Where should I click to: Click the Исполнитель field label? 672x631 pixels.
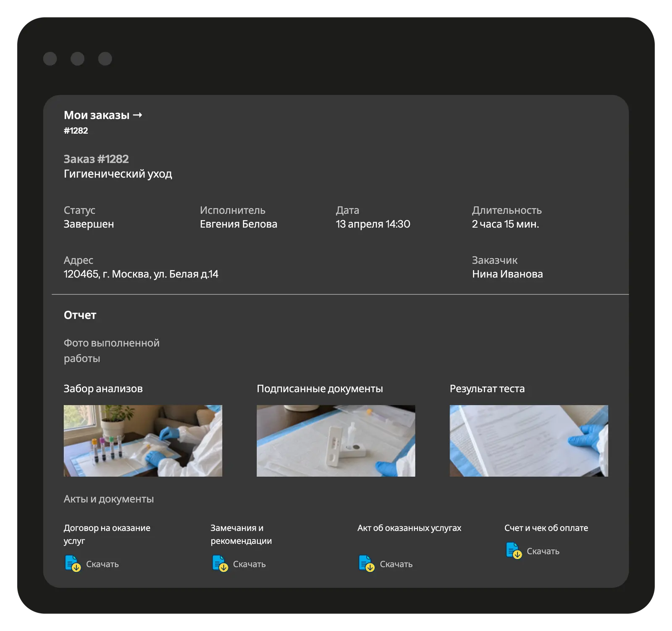pos(233,210)
